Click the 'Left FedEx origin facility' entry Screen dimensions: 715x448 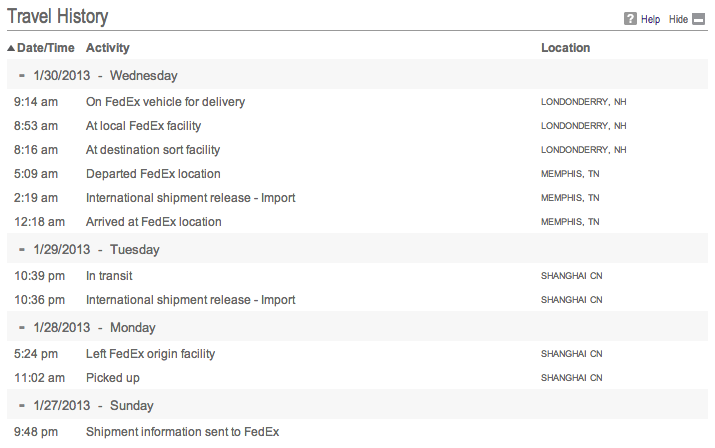150,354
